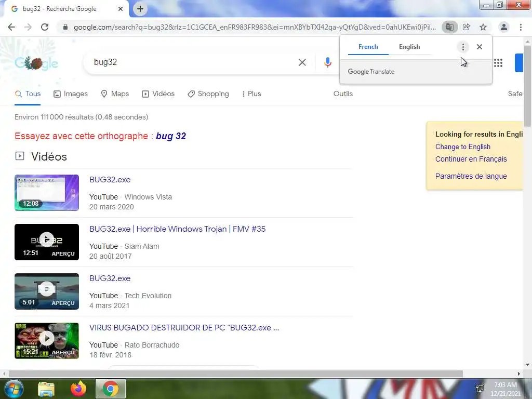Open a new browser tab
Screen dimensions: 532x399
140,9
